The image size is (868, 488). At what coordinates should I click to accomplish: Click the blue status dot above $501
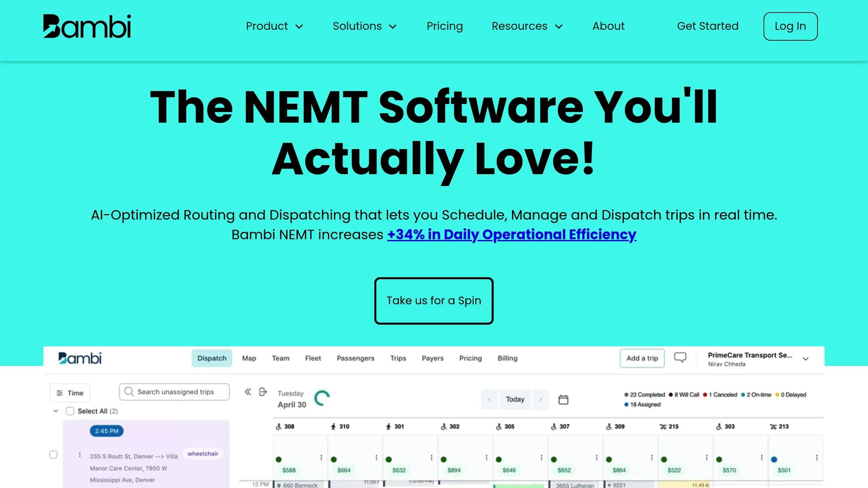click(774, 459)
